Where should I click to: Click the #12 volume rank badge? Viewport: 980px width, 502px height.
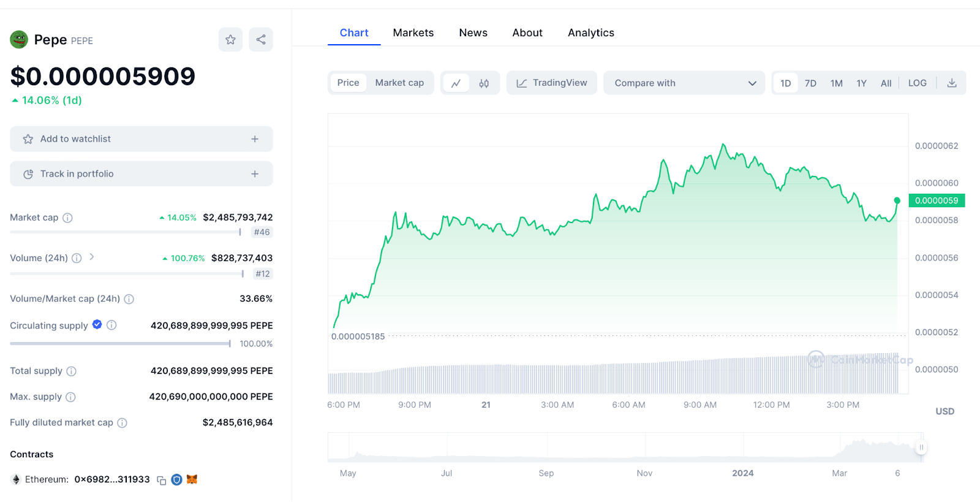(263, 274)
